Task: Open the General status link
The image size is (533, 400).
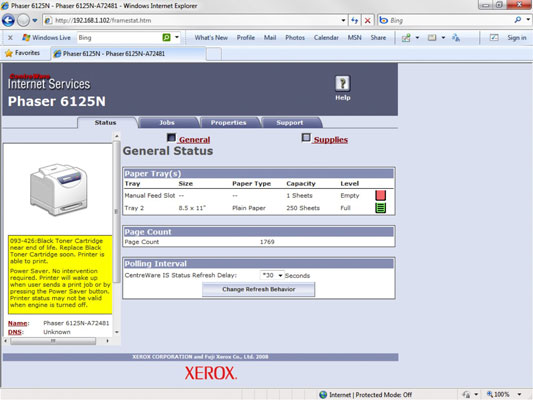Action: tap(194, 140)
